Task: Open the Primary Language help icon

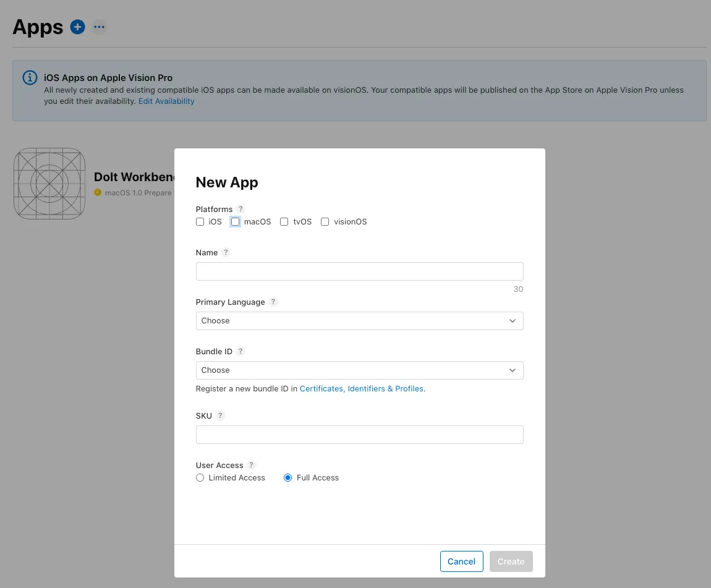Action: click(273, 302)
